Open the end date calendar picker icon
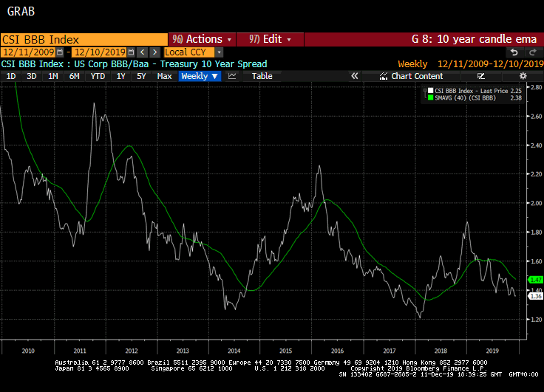Image resolution: width=544 pixels, height=392 pixels. click(x=131, y=52)
